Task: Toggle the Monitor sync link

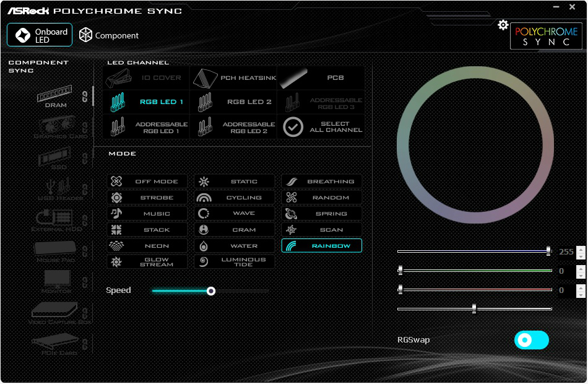Action: (85, 282)
